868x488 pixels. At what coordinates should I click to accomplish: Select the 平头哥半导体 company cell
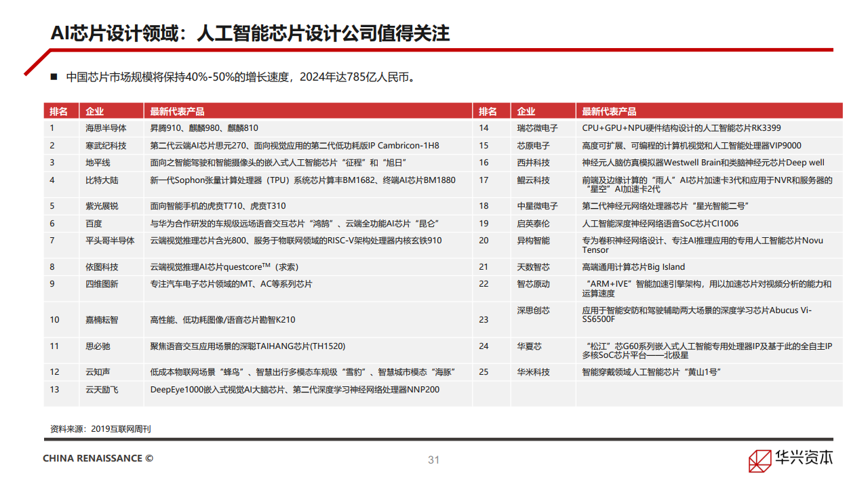coord(110,241)
